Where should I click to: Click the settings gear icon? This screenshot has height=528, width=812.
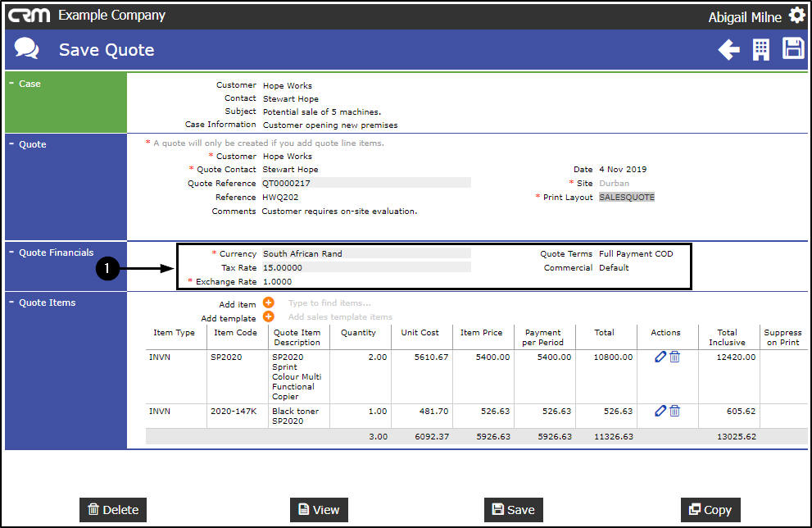pos(796,16)
